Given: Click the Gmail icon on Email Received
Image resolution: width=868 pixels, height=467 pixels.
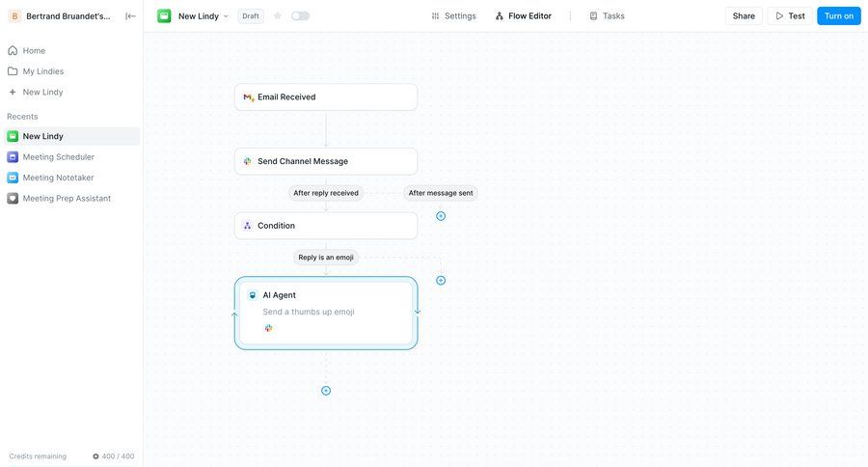Looking at the screenshot, I should (x=248, y=97).
